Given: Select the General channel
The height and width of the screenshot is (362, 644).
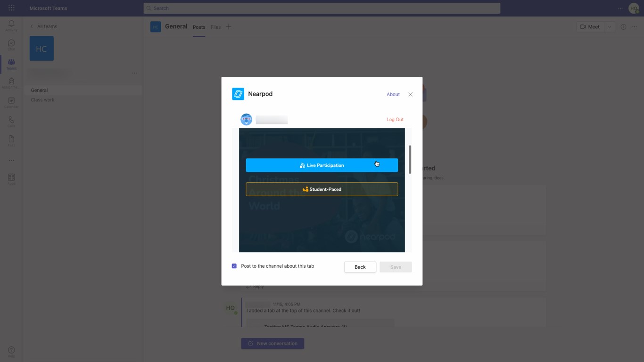Looking at the screenshot, I should [83, 90].
